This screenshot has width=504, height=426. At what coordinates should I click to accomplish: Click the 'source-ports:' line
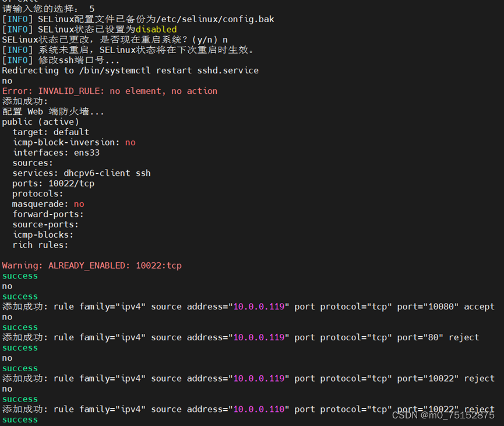click(45, 225)
